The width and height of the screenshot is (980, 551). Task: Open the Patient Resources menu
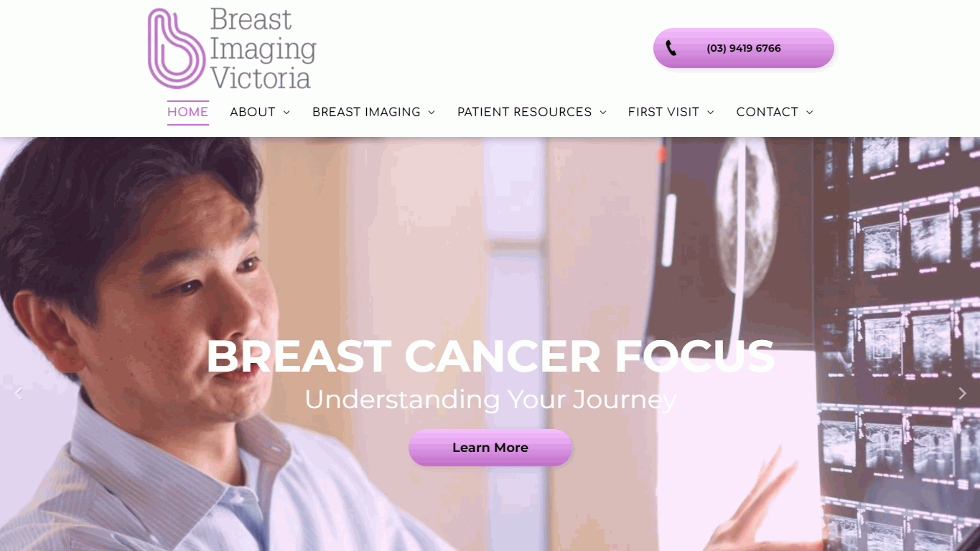(x=524, y=112)
